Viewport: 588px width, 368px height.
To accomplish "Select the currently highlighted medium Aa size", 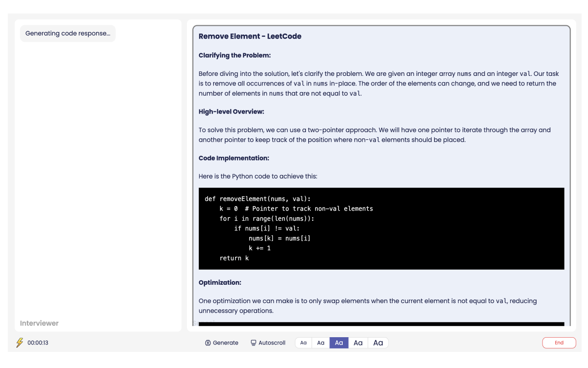I will click(x=339, y=343).
